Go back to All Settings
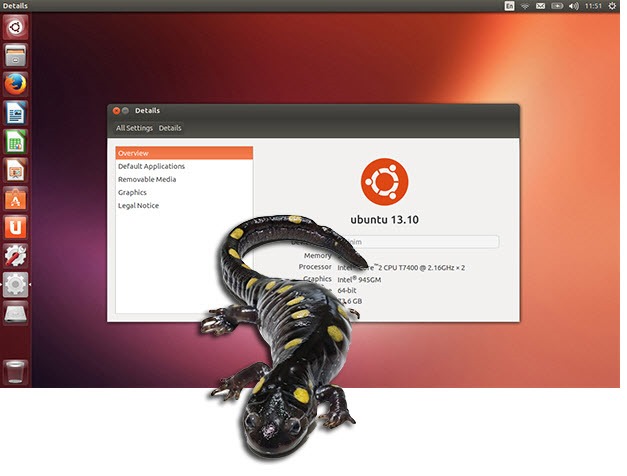The width and height of the screenshot is (627, 476). pos(134,128)
